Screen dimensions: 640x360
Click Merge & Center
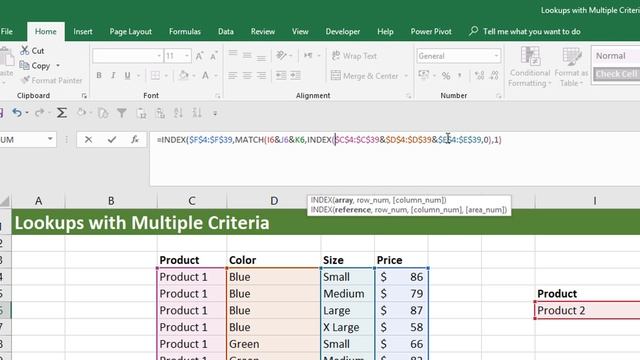point(364,76)
